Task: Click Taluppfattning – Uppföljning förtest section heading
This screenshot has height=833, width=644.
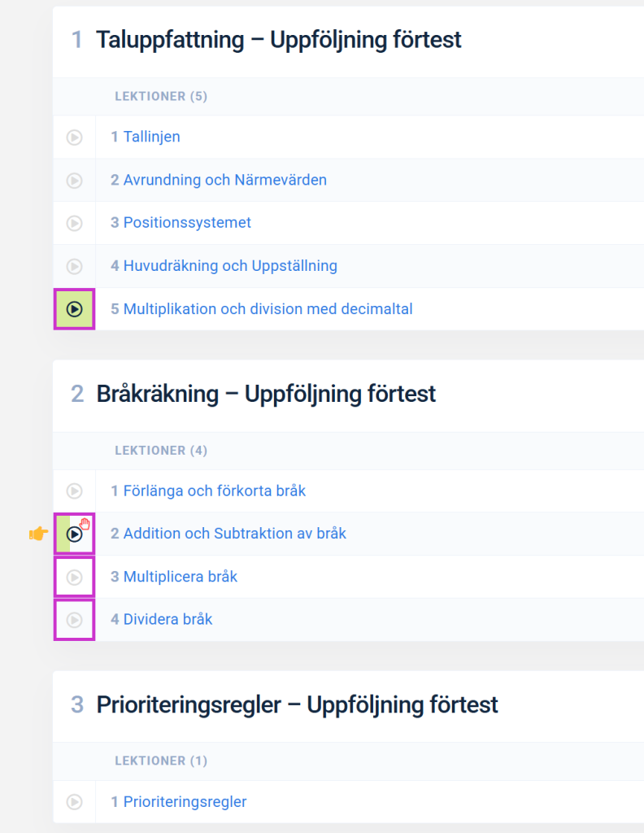Action: tap(278, 39)
